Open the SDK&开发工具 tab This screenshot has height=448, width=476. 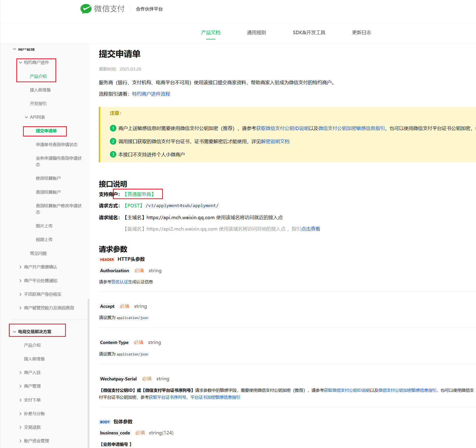(x=309, y=32)
